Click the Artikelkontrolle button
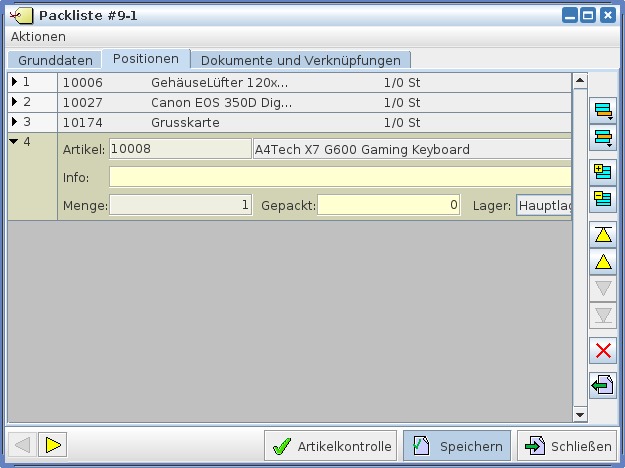This screenshot has height=468, width=625. (x=331, y=446)
